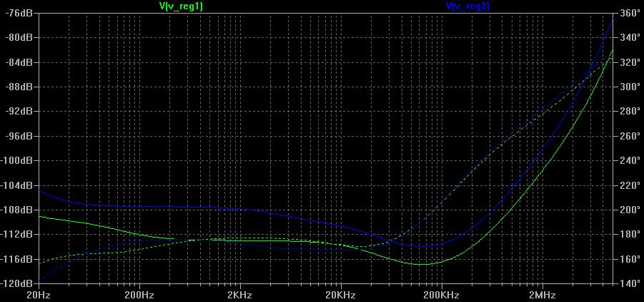This screenshot has width=644, height=302.
Task: Click the -88dB magnitude axis label
Action: [19, 87]
